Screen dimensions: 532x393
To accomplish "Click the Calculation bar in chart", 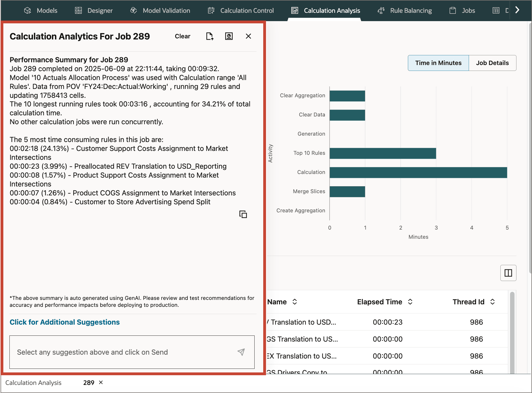I will point(418,173).
